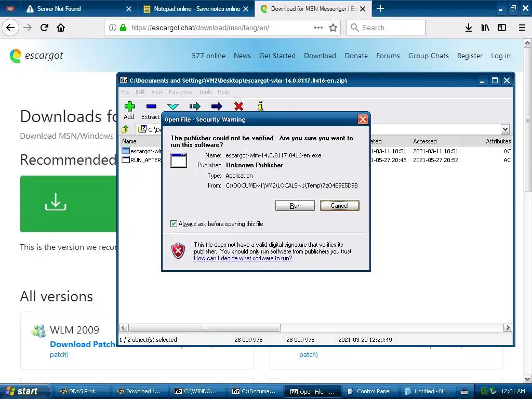532x399 pixels.
Task: Click the 7-Zip Delete red X icon
Action: tap(238, 107)
